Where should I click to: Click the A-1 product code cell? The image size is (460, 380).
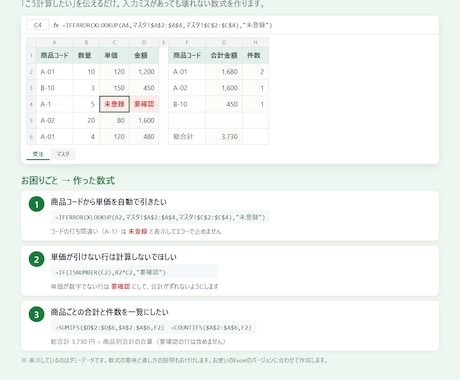click(x=54, y=104)
